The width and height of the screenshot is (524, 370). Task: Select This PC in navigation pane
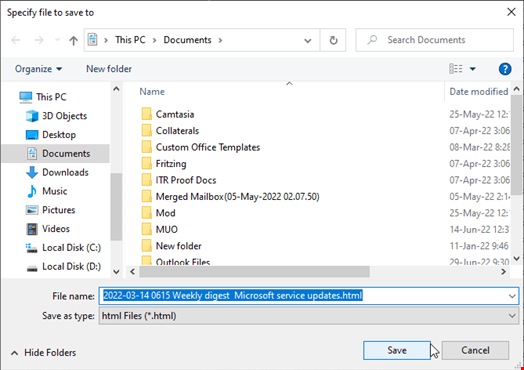pyautogui.click(x=51, y=97)
